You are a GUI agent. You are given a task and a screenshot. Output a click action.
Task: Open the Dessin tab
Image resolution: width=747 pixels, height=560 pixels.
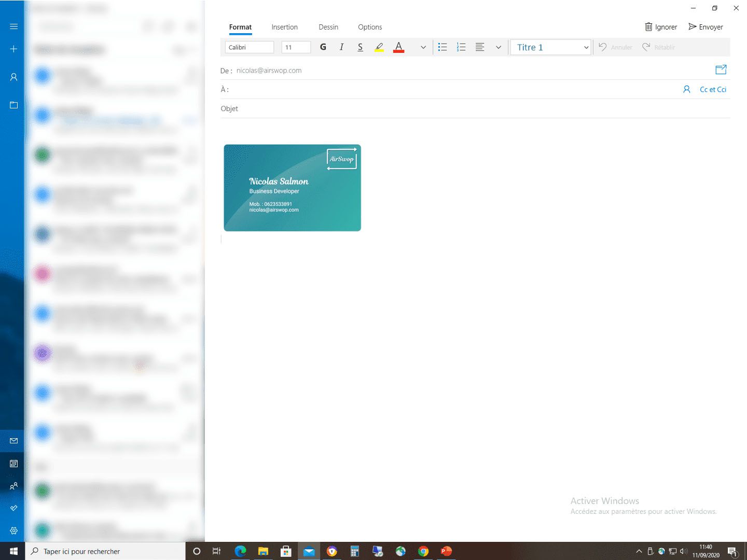click(328, 27)
